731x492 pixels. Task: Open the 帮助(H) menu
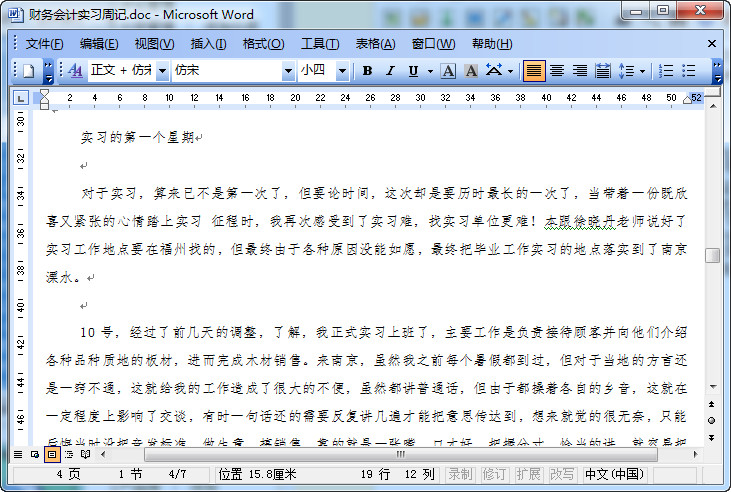tap(492, 44)
